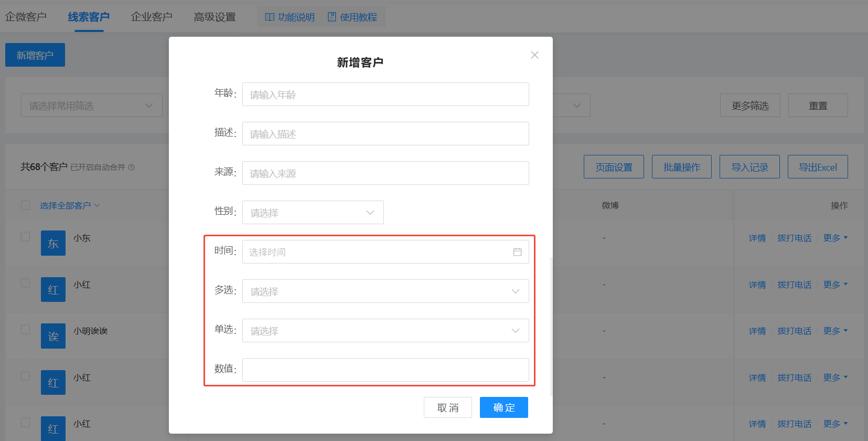
Task: Close the 新增客户 dialog with X icon
Action: click(534, 55)
